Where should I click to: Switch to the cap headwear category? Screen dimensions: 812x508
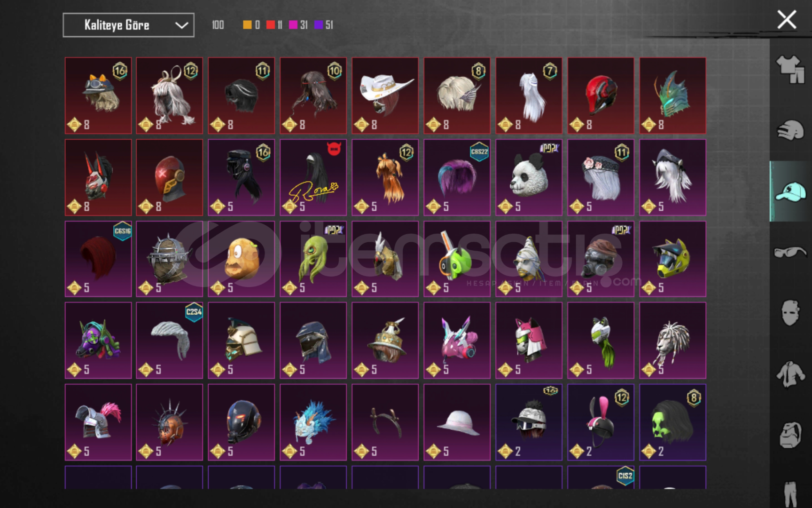coord(790,191)
